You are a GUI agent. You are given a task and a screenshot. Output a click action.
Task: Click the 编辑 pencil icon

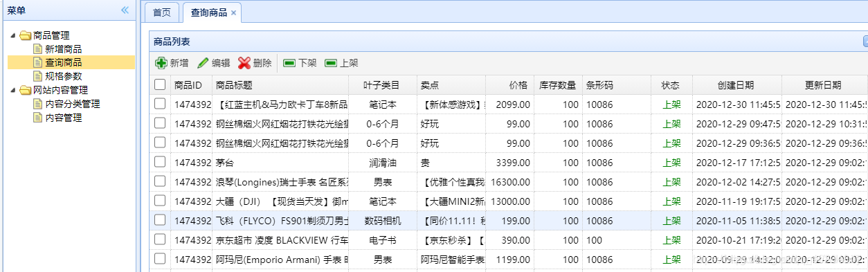pyautogui.click(x=203, y=63)
